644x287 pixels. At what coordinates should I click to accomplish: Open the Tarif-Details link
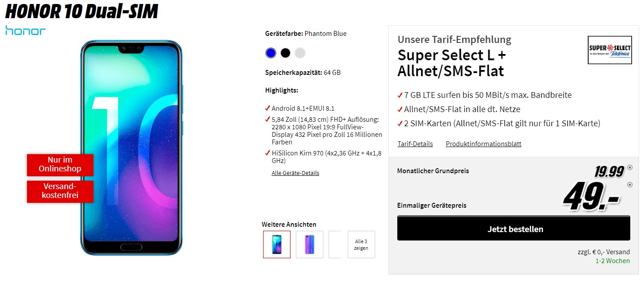coord(415,144)
